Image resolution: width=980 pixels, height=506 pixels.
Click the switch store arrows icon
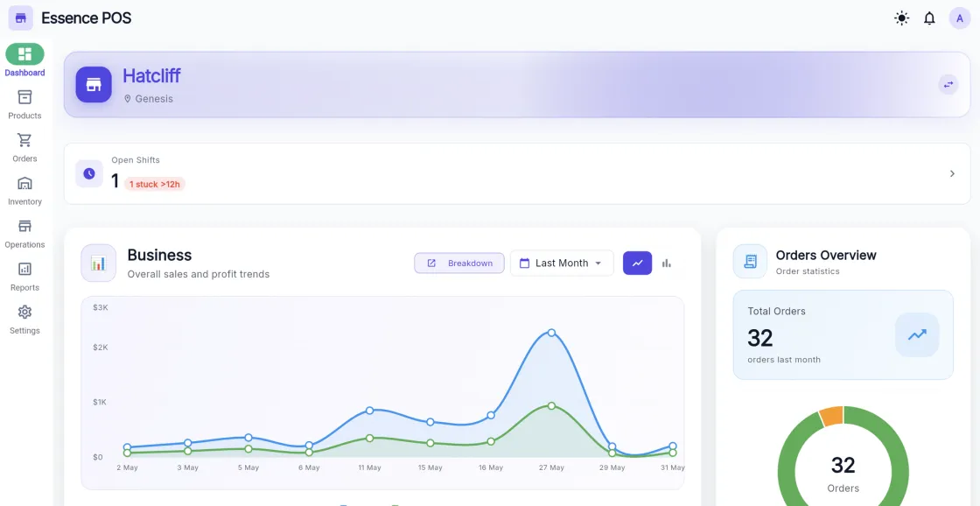click(948, 84)
